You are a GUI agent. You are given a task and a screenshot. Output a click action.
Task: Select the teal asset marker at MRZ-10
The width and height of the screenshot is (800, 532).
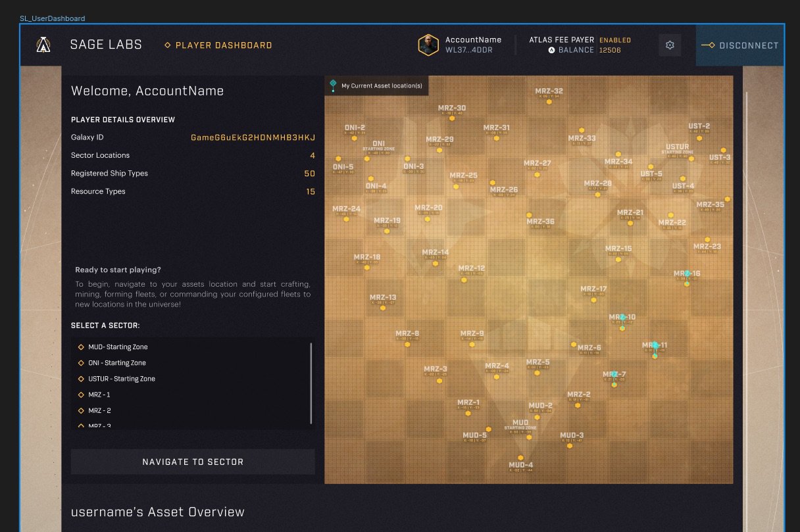click(622, 316)
